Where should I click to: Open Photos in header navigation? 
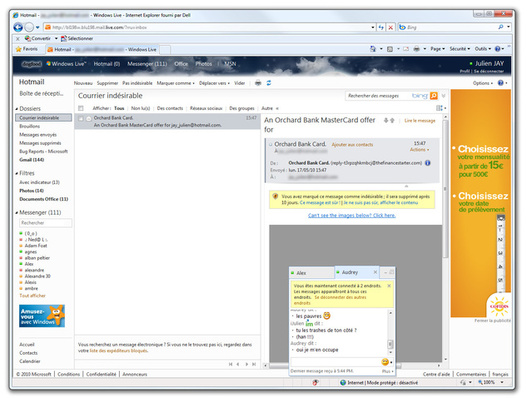click(x=204, y=64)
